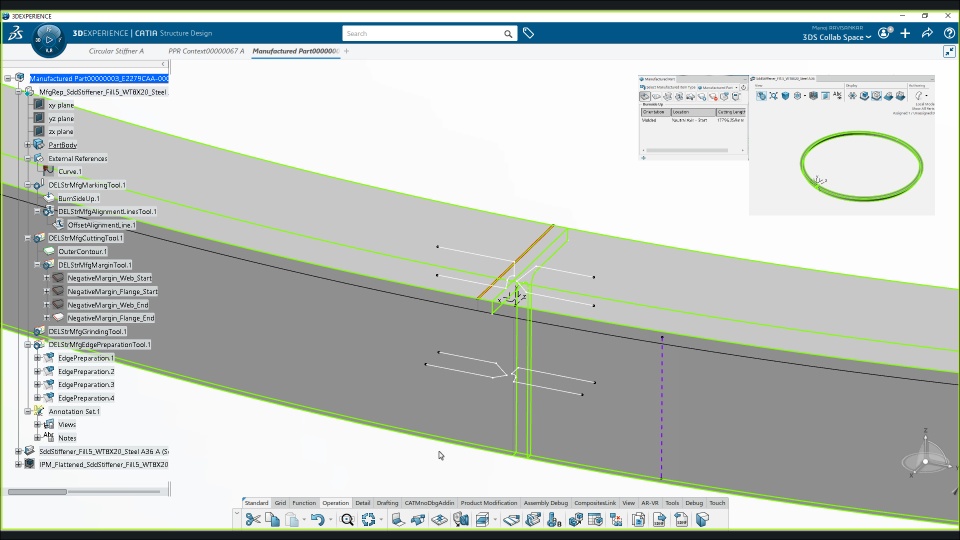Image resolution: width=960 pixels, height=540 pixels.
Task: Toggle the blue solid display mode icon
Action: click(785, 96)
